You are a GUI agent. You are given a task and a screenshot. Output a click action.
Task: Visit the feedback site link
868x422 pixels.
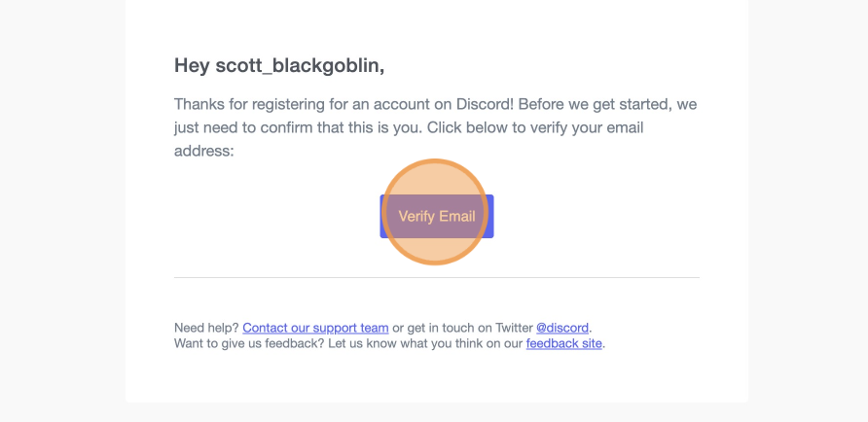(563, 343)
